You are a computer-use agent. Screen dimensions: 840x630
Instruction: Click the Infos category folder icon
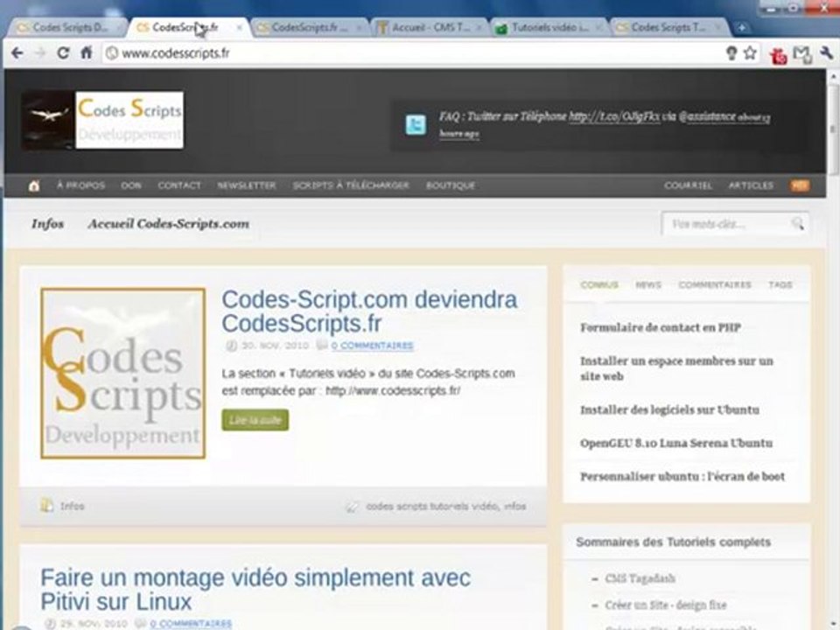coord(47,505)
